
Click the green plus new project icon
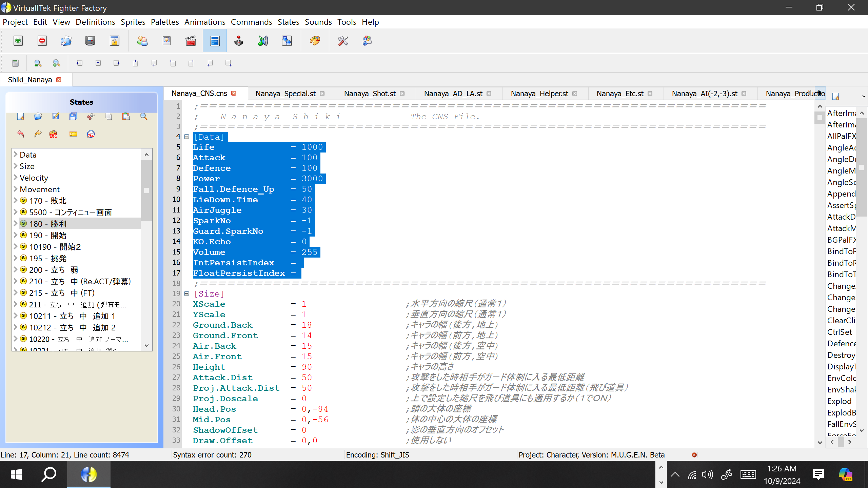(18, 41)
